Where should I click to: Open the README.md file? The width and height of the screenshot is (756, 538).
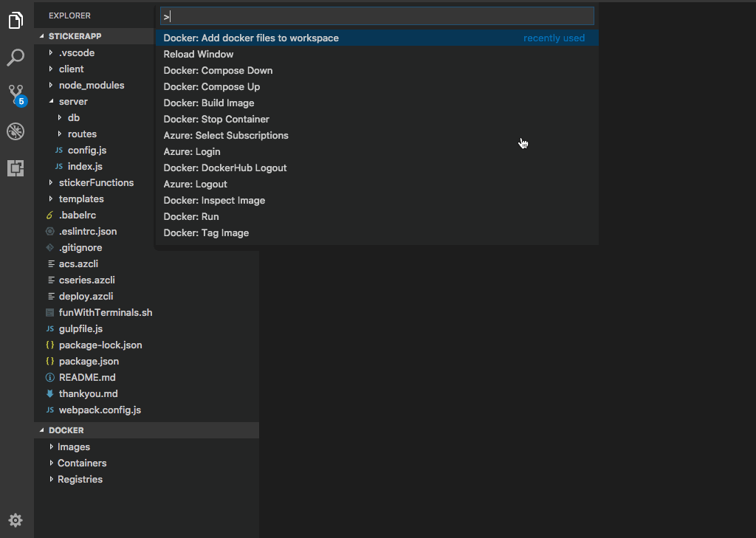(87, 377)
